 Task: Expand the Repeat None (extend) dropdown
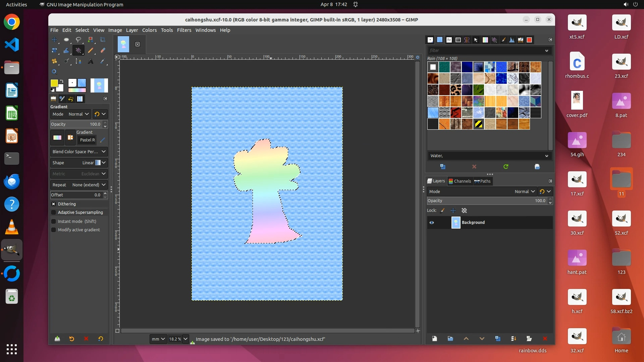(79, 185)
